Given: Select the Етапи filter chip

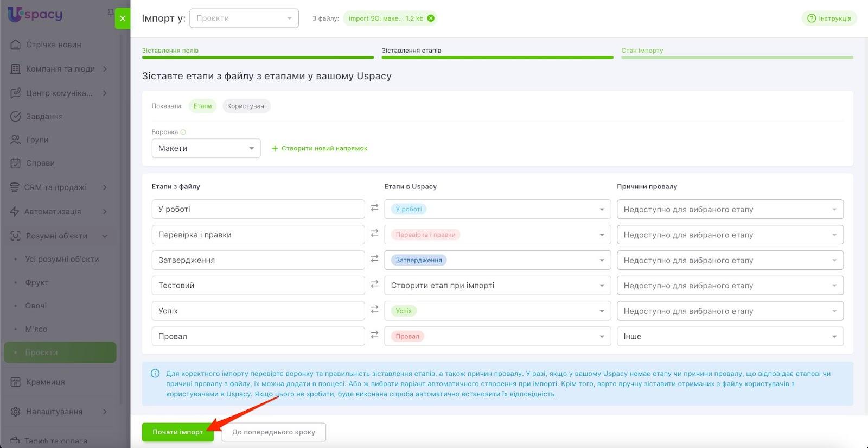Looking at the screenshot, I should pyautogui.click(x=202, y=106).
